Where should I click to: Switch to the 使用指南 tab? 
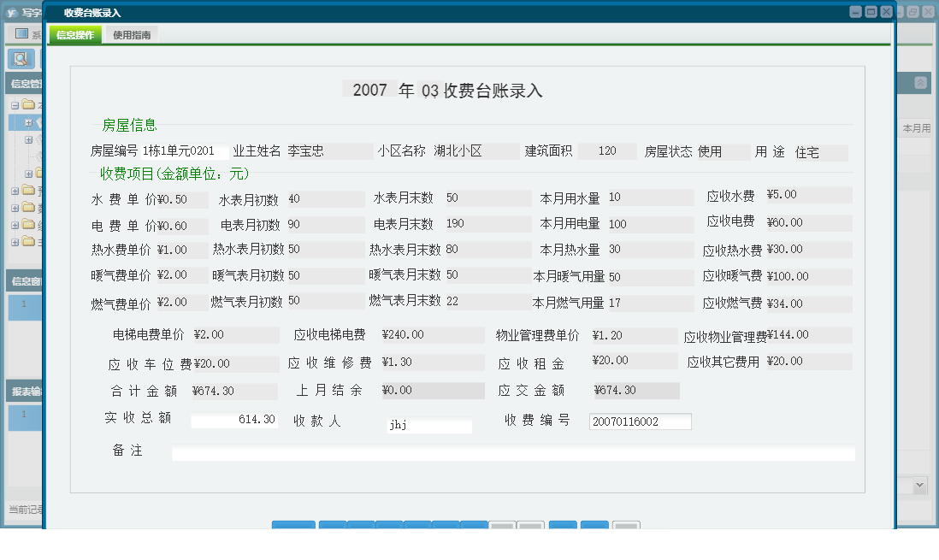point(130,35)
